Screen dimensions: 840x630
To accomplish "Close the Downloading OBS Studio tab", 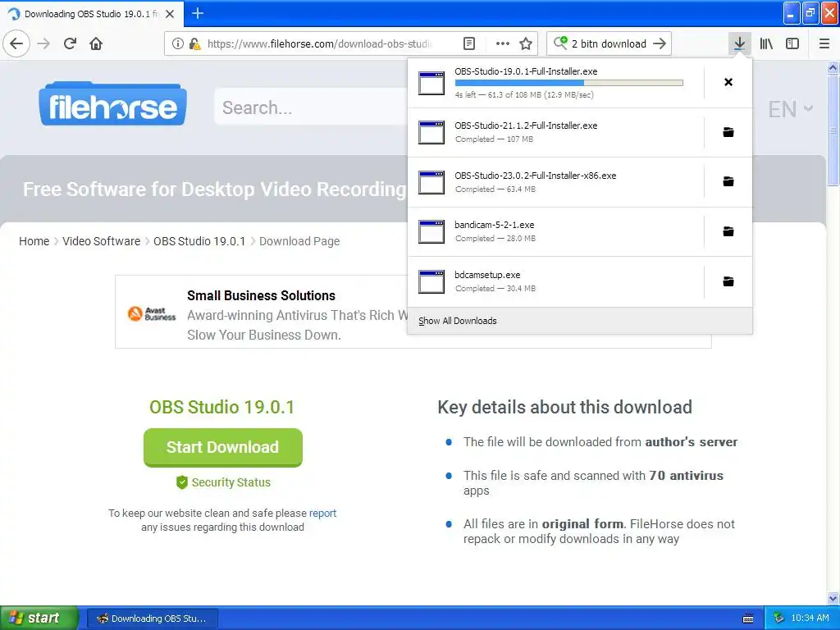I will 170,14.
